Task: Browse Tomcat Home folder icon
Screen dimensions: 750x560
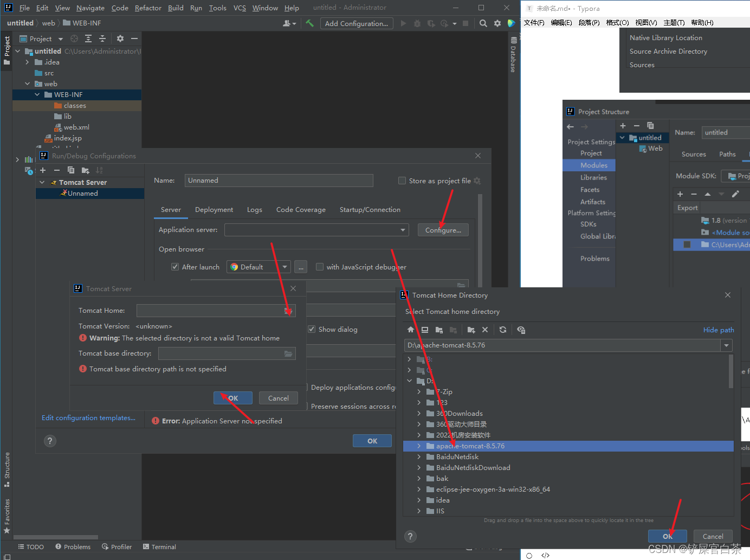Action: click(288, 311)
